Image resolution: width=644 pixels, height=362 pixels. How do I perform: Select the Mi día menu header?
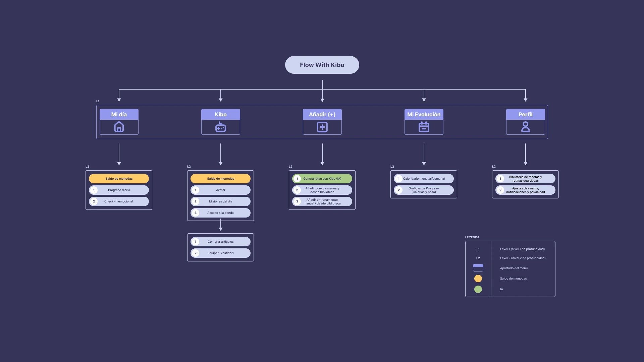[x=119, y=114]
